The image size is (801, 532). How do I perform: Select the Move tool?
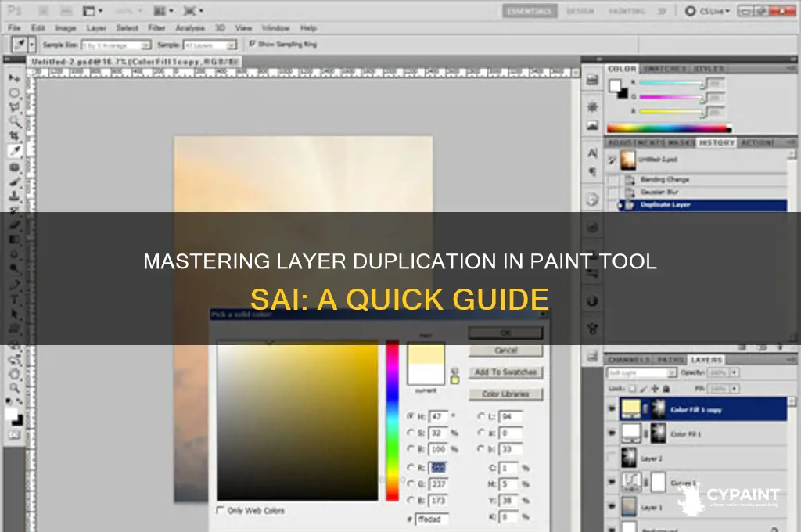[14, 78]
